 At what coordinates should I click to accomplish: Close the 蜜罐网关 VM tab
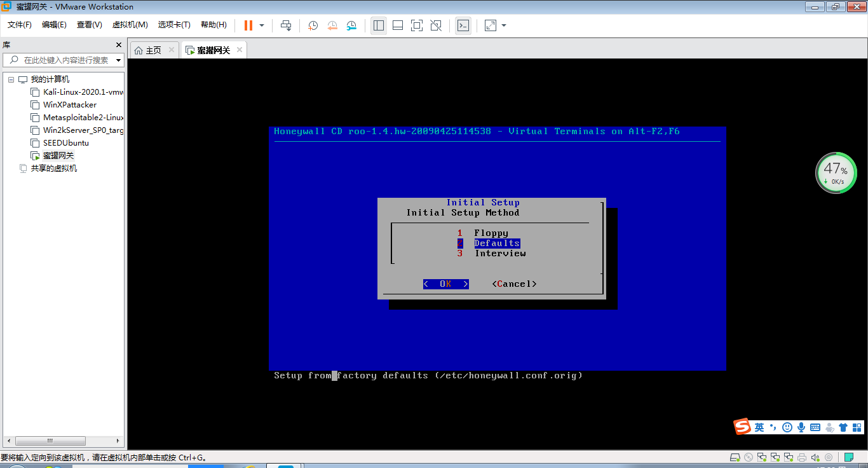click(x=239, y=50)
